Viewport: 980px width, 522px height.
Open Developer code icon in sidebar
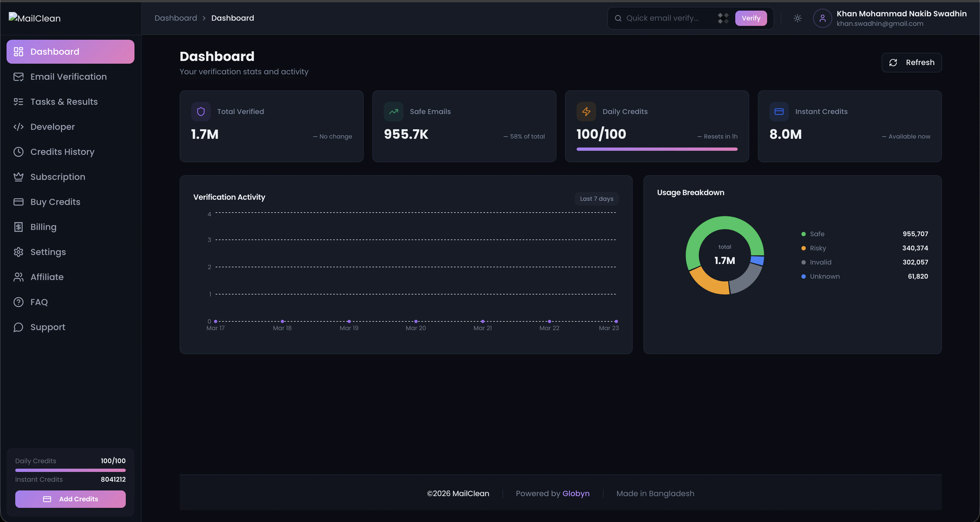tap(18, 127)
